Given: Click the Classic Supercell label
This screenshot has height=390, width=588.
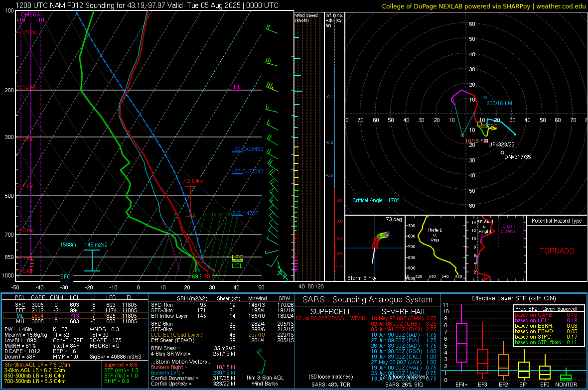Looking at the screenshot, I should [x=509, y=229].
